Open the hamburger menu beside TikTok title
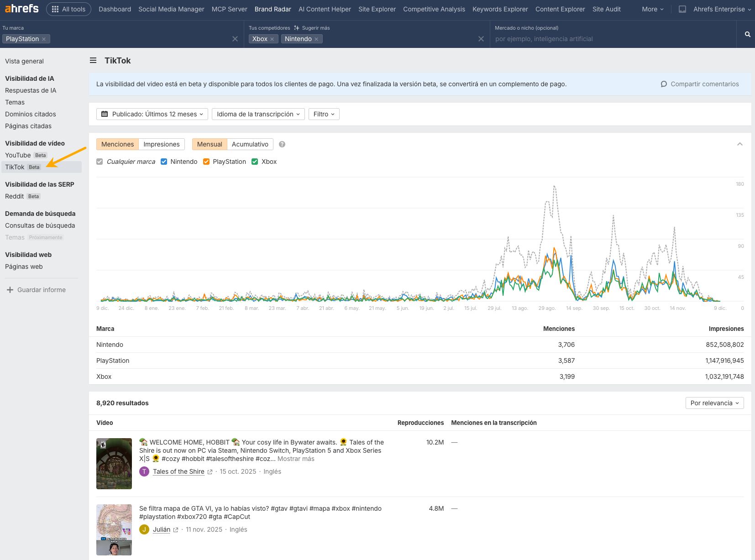This screenshot has width=755, height=560. click(x=93, y=61)
